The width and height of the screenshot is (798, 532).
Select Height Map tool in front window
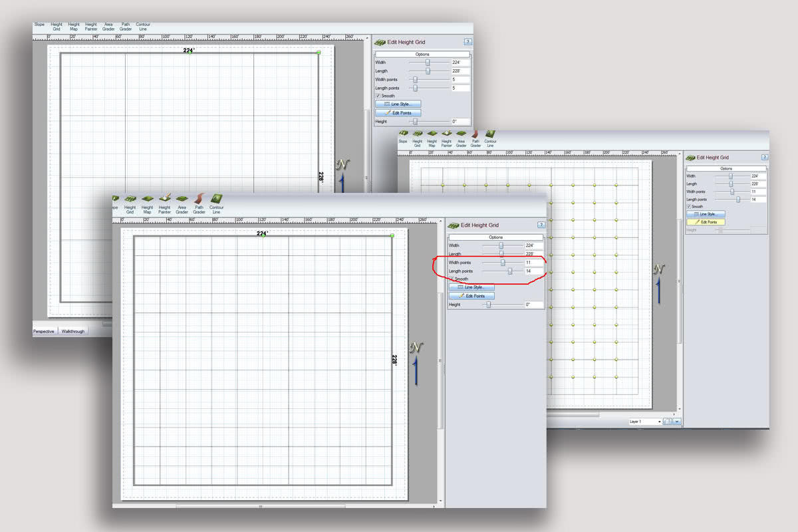coord(147,202)
